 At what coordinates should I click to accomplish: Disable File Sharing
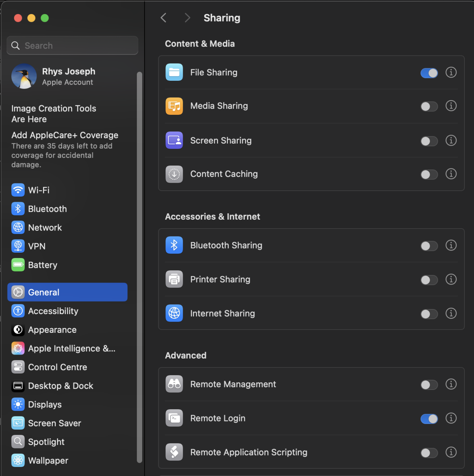click(429, 73)
